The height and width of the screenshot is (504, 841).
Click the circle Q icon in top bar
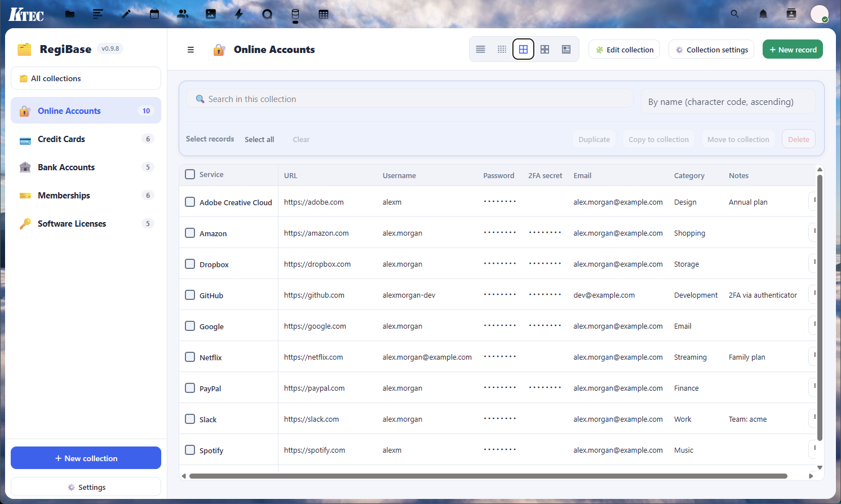click(267, 14)
